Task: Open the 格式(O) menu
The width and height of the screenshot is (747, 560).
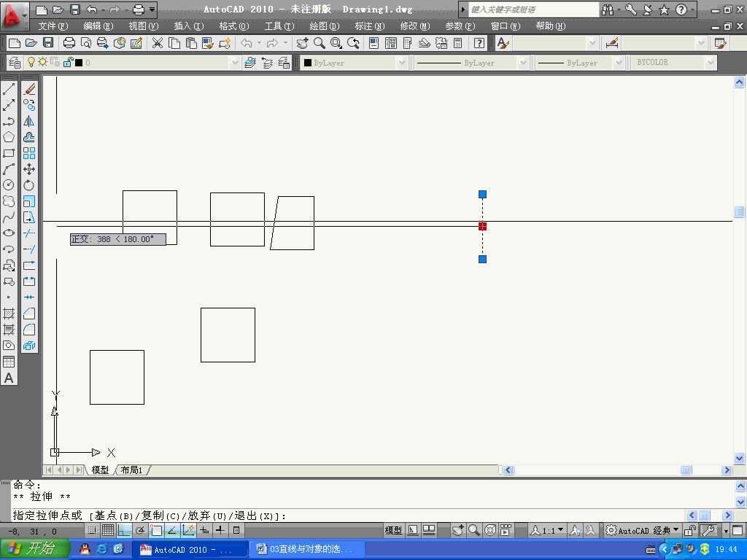Action: 233,26
